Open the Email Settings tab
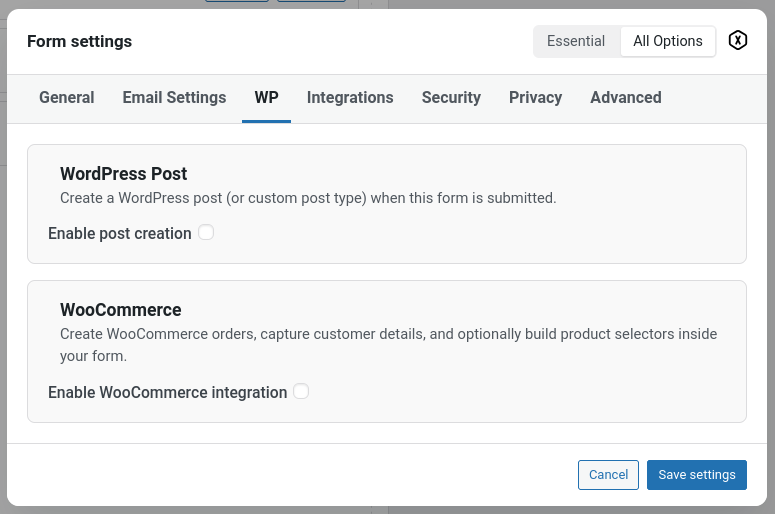Viewport: 775px width, 514px height. pyautogui.click(x=174, y=97)
